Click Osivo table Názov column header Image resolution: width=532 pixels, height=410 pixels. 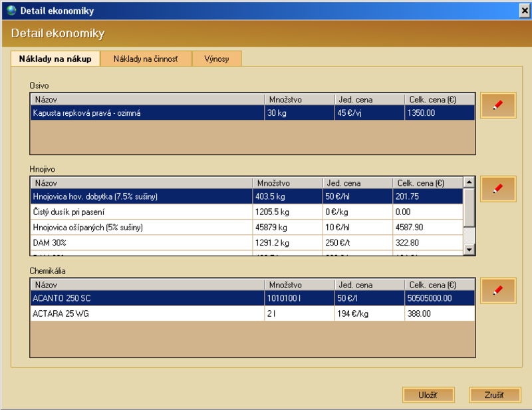click(148, 100)
